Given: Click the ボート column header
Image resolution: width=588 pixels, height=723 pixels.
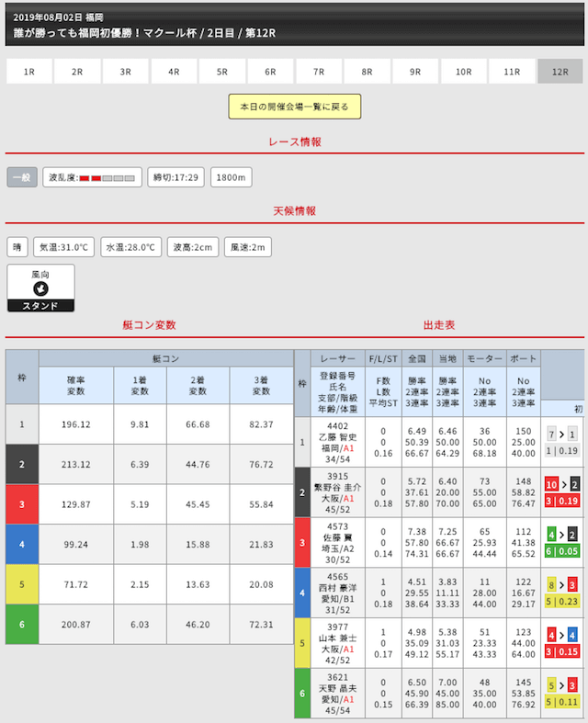Looking at the screenshot, I should (524, 358).
